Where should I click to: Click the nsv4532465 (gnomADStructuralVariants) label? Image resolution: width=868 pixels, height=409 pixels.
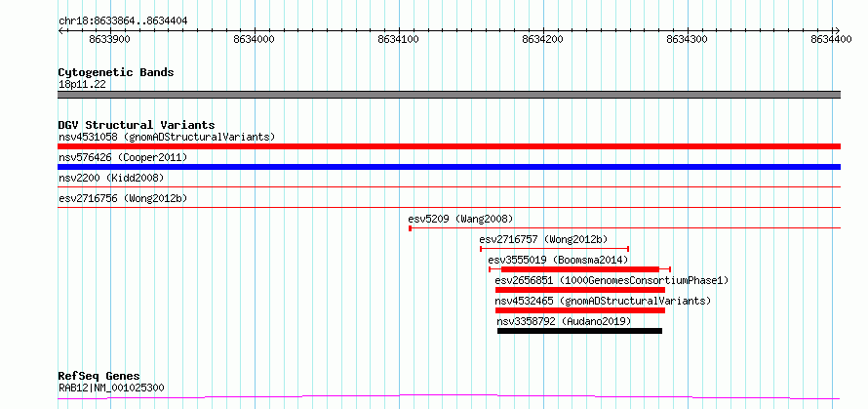point(603,301)
